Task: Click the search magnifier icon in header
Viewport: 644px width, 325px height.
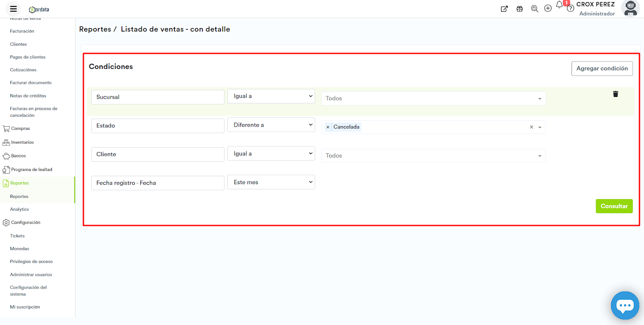Action: click(x=535, y=9)
